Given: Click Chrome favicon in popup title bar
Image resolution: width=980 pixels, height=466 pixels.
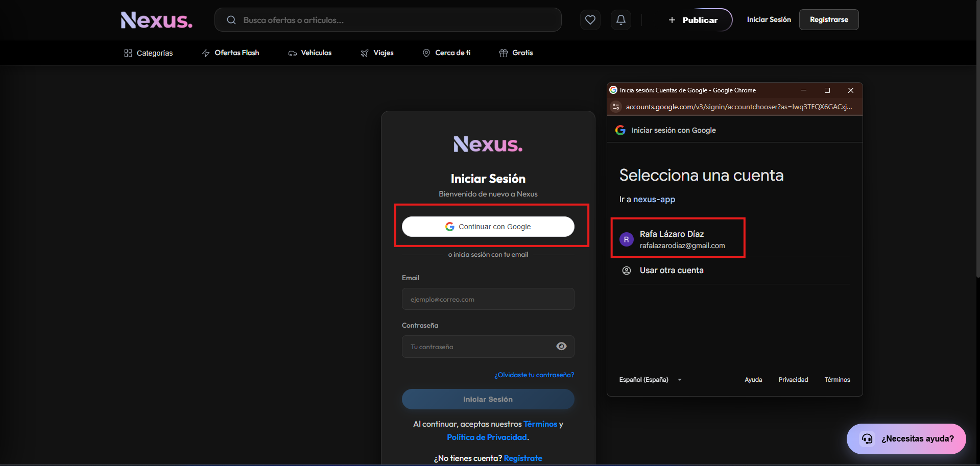Looking at the screenshot, I should 613,90.
